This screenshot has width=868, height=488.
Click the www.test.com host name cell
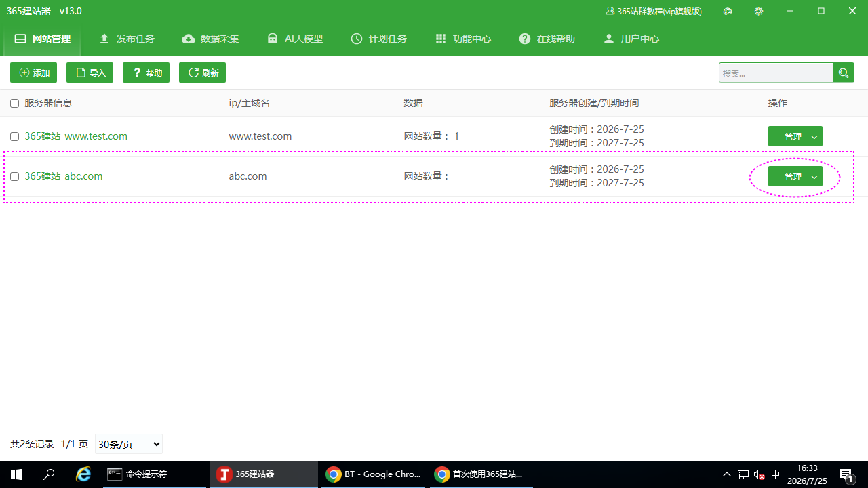(x=260, y=136)
